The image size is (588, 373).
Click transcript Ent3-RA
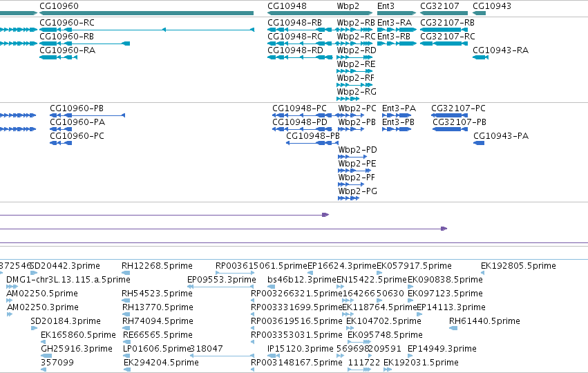tap(394, 23)
